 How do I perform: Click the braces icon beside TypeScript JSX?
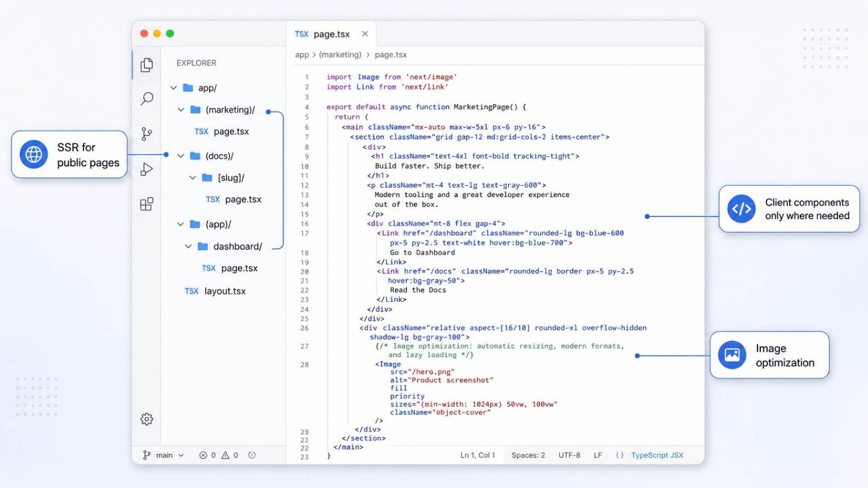pyautogui.click(x=619, y=455)
